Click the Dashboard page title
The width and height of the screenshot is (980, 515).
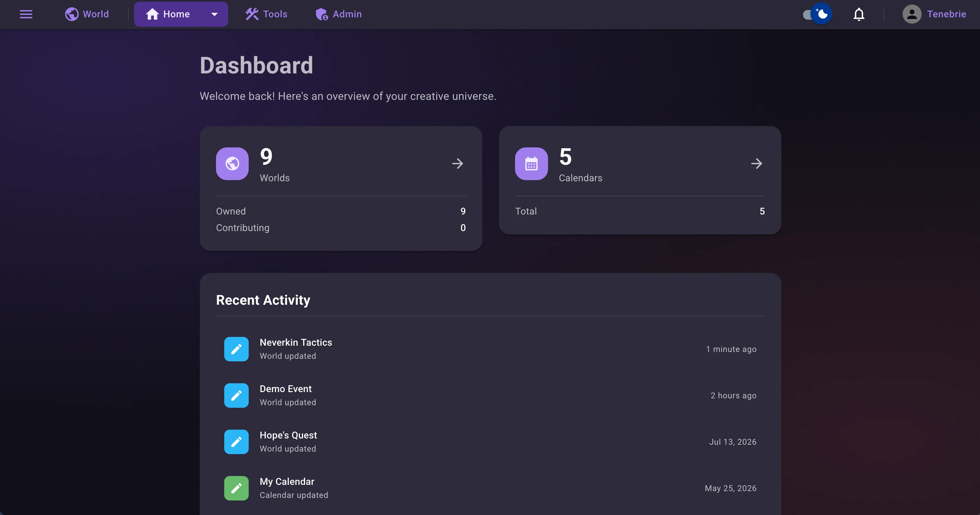tap(256, 65)
